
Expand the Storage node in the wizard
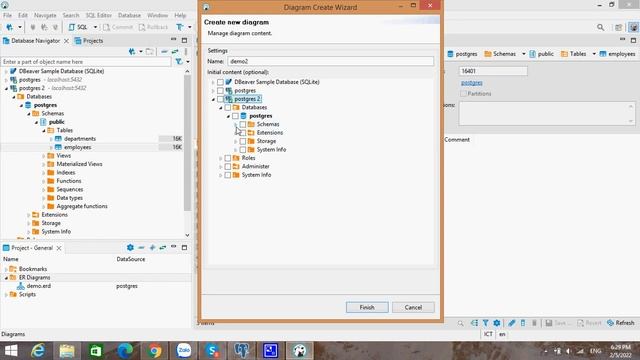click(236, 141)
